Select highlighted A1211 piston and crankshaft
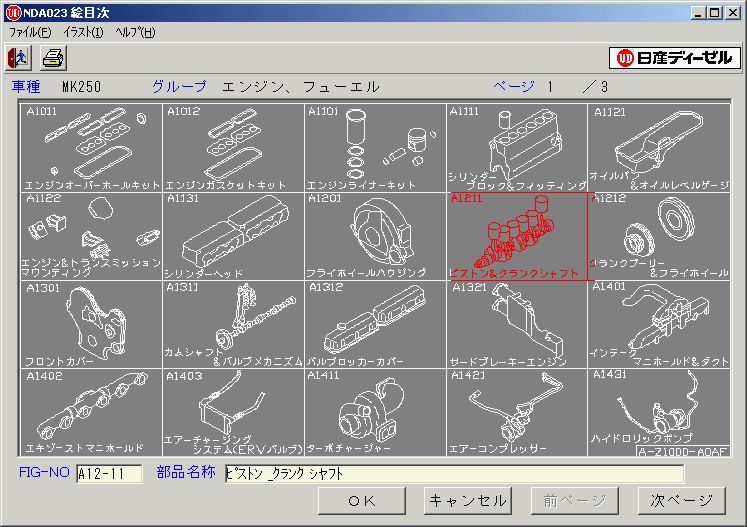Image resolution: width=747 pixels, height=527 pixels. 516,236
